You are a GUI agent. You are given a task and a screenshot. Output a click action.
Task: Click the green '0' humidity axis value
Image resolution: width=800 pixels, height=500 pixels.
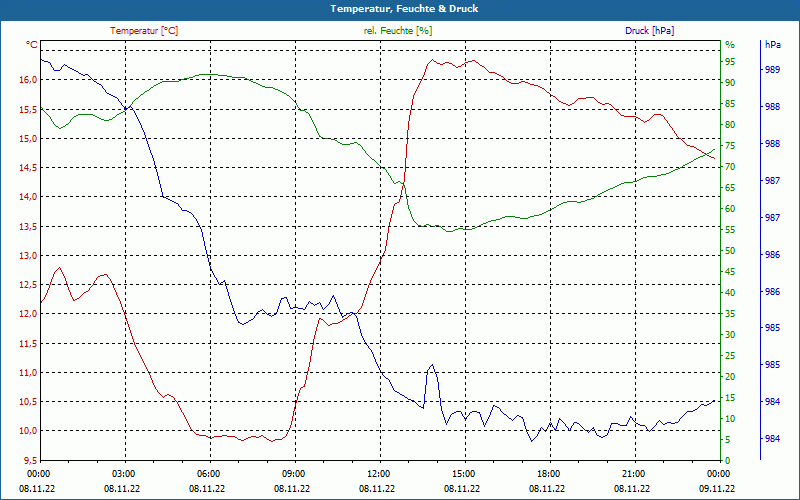pos(728,460)
